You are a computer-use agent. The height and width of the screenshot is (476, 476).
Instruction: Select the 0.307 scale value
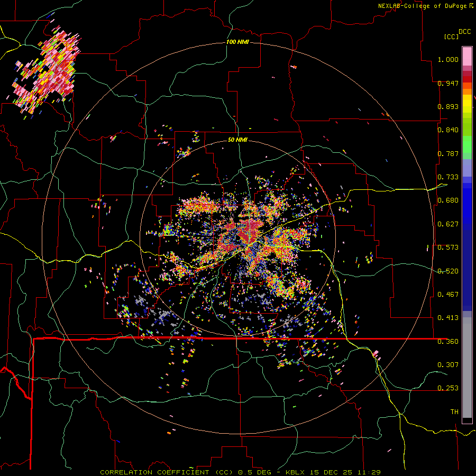pyautogui.click(x=448, y=364)
